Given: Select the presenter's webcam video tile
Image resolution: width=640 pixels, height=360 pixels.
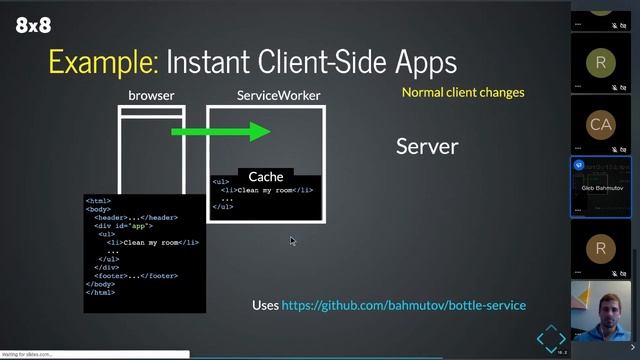Looking at the screenshot, I should tap(601, 311).
